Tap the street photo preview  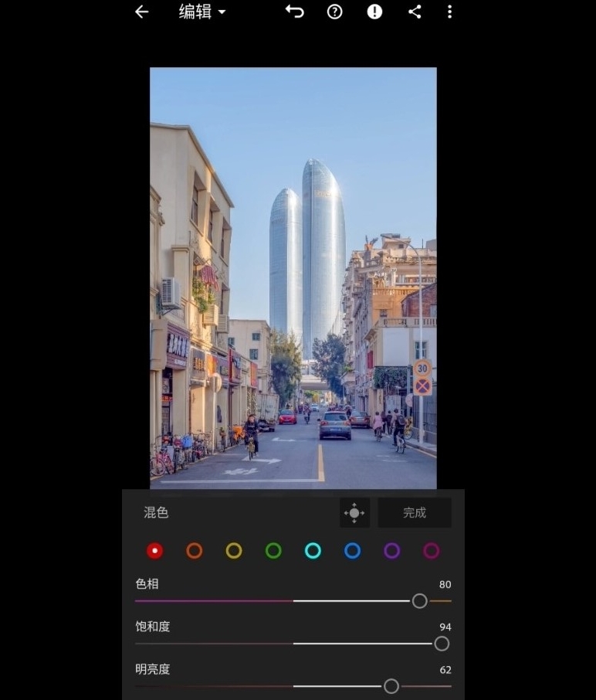pos(293,278)
